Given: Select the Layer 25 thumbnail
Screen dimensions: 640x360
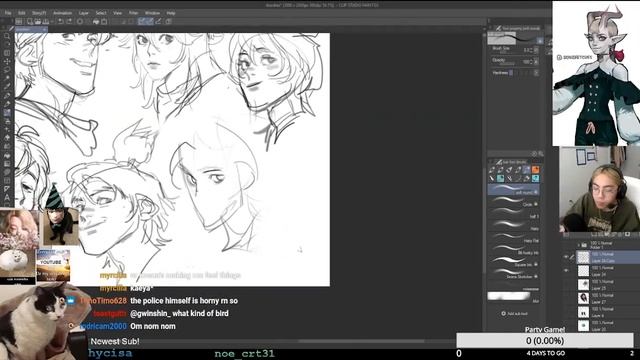Looking at the screenshot, I should pyautogui.click(x=583, y=284).
